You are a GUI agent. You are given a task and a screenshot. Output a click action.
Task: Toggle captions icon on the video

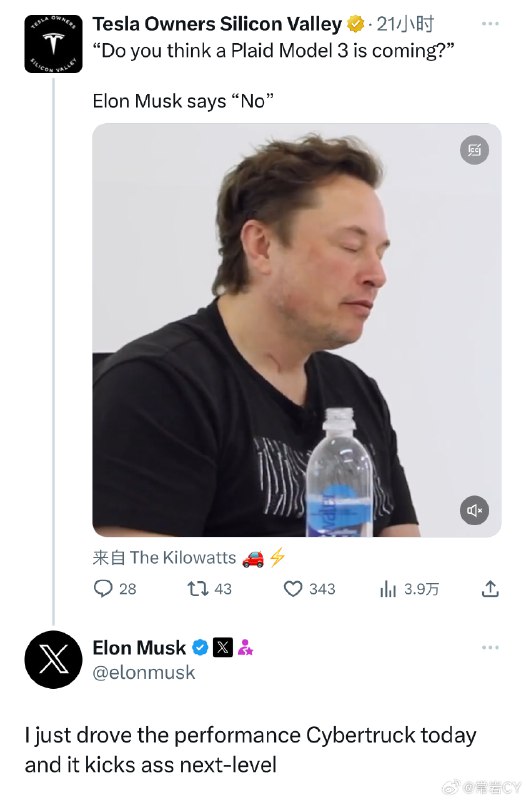(x=474, y=150)
